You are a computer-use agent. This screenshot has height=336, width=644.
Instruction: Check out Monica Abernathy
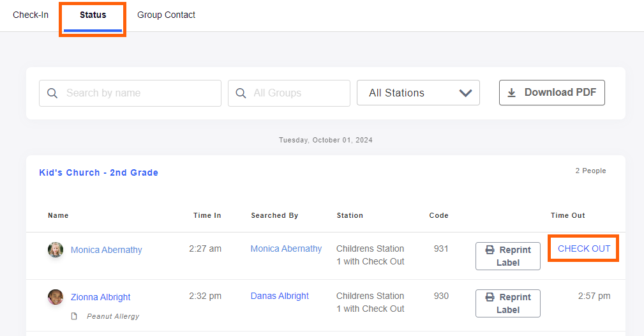(583, 249)
